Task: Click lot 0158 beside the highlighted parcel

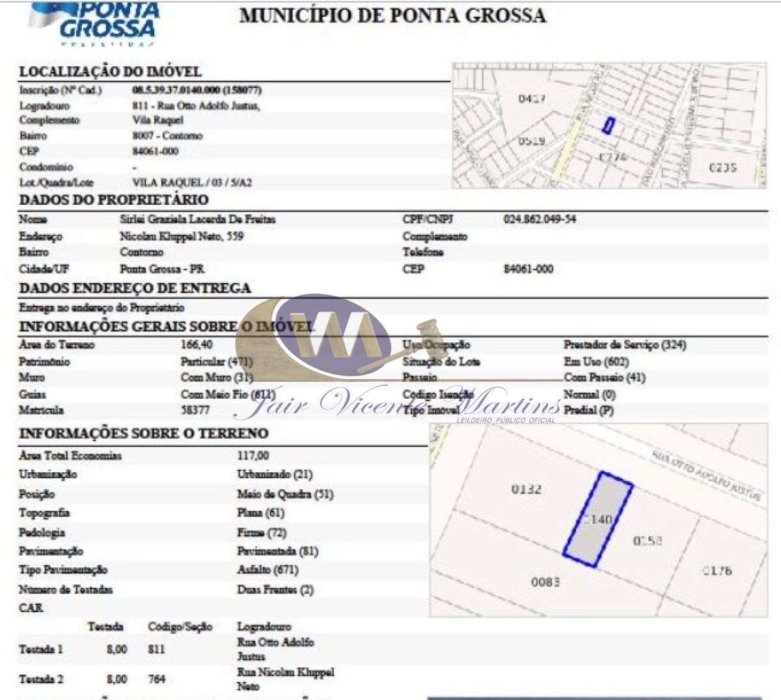Action: tap(648, 541)
